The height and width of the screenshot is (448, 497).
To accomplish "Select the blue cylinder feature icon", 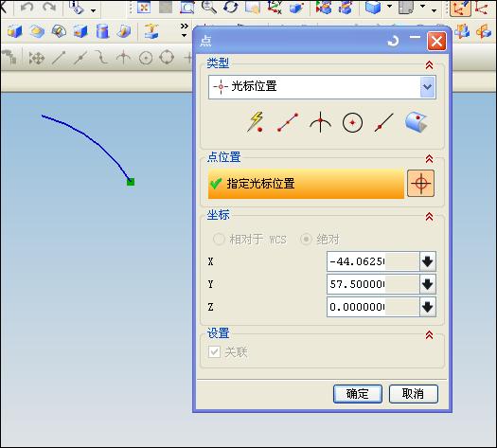I will coord(102,31).
